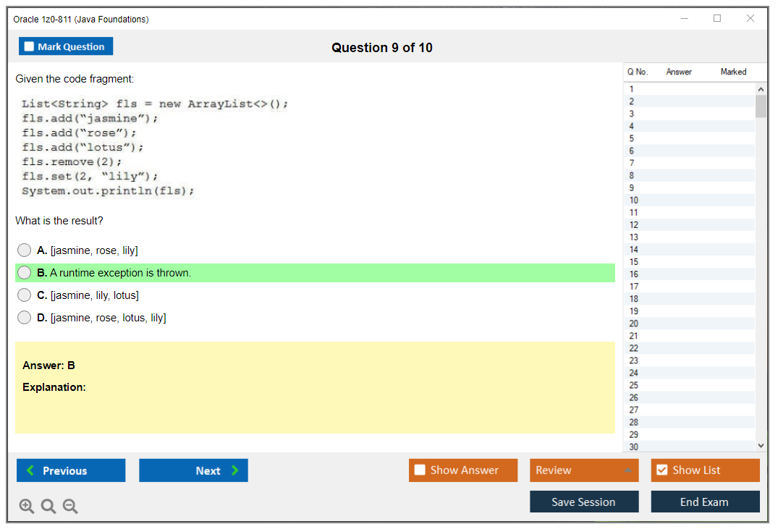Select answer option A radio button
The image size is (778, 532).
[24, 250]
